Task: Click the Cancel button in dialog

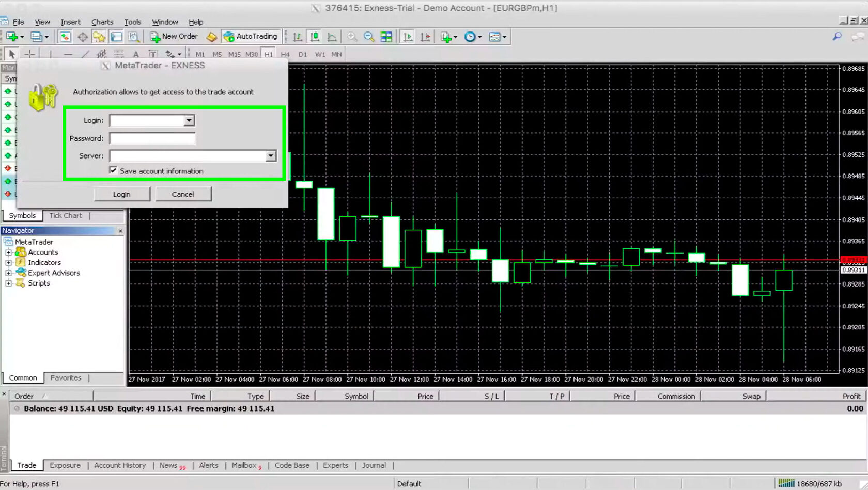Action: pos(183,194)
